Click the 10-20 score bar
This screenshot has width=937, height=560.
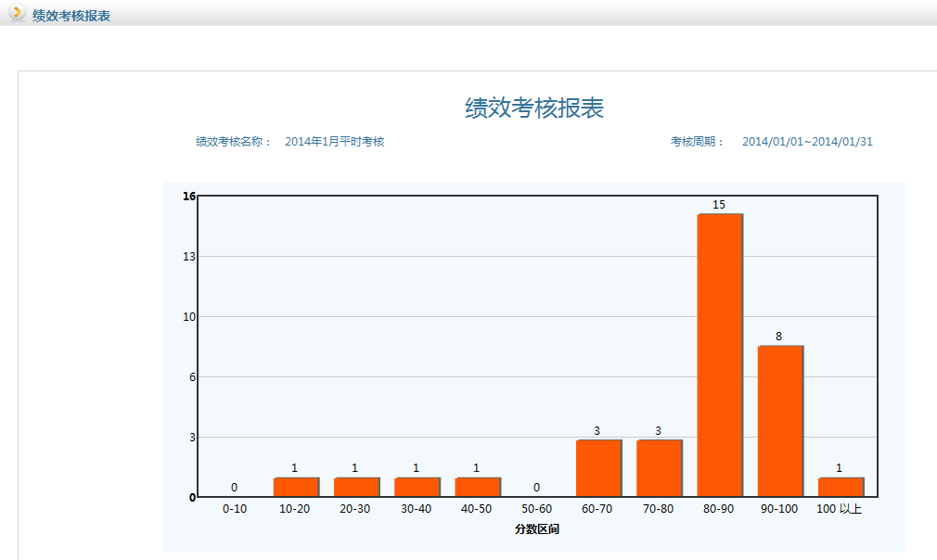coord(295,484)
